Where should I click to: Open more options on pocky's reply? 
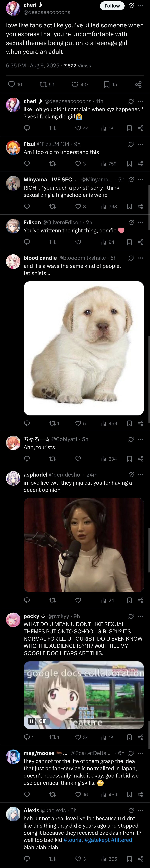coord(141,616)
